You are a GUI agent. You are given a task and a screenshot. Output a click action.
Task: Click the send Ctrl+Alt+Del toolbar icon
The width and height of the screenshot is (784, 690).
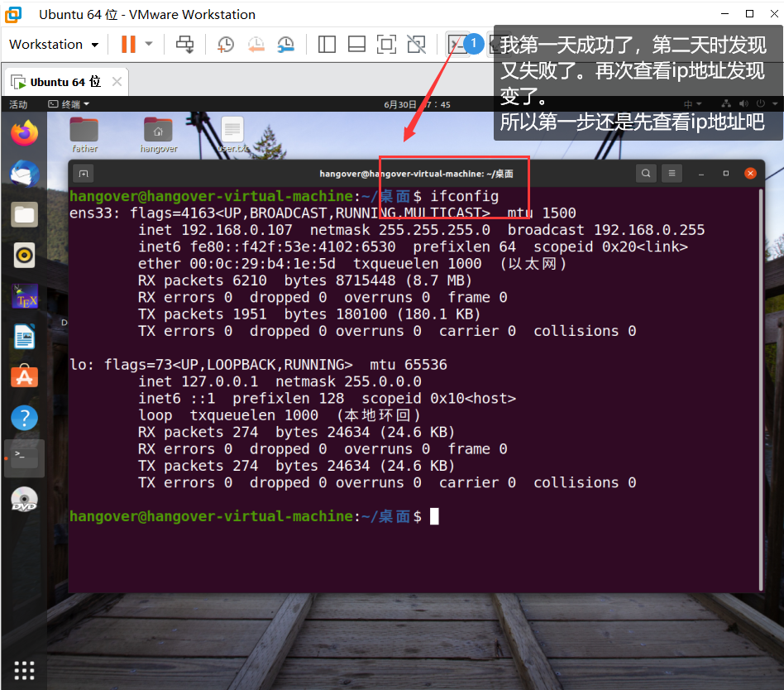point(185,45)
